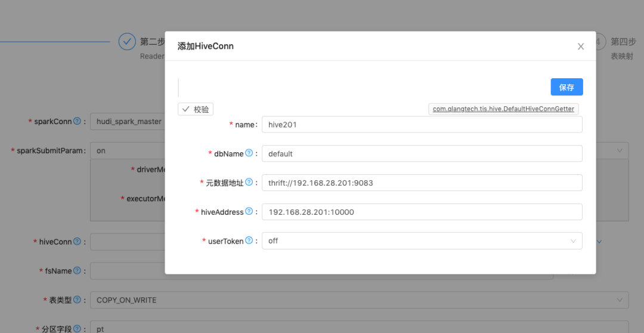Viewport: 644px width, 333px height.
Task: Open the sparkConn hudi_spark_master select box
Action: [128, 122]
